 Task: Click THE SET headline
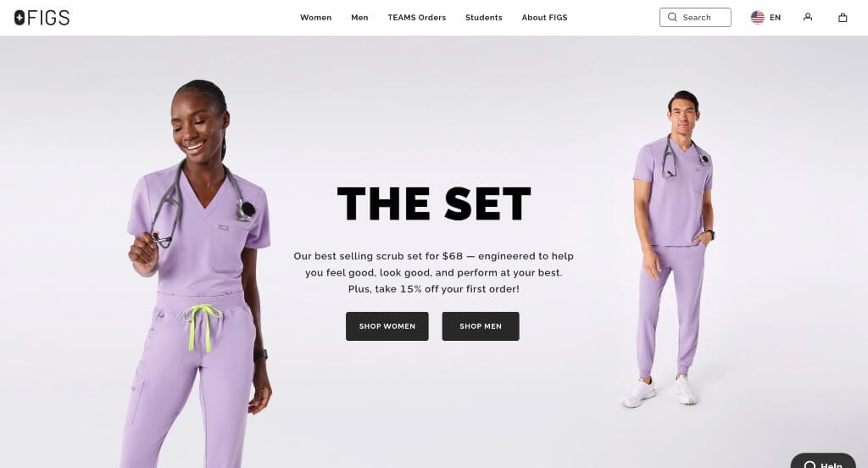point(434,203)
